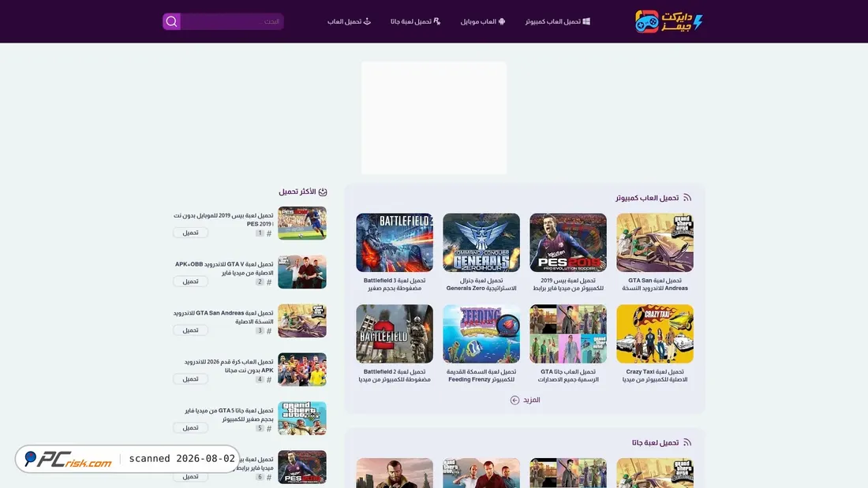The width and height of the screenshot is (868, 488).
Task: Open the Feeding Frenzy thumbnail
Action: click(481, 333)
